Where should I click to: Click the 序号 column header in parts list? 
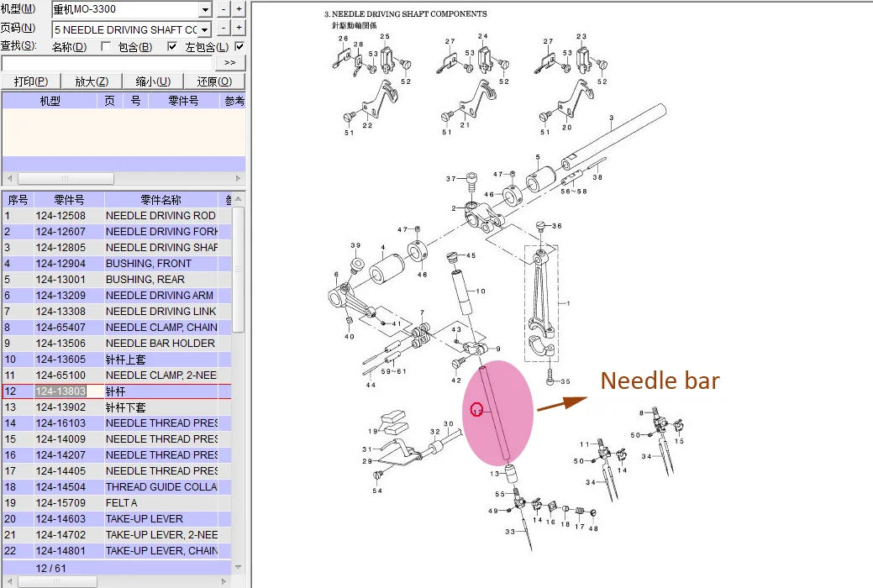tap(18, 200)
